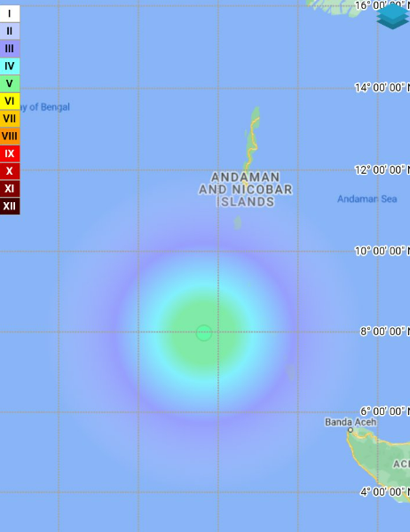Select intensity X legend swatch
The height and width of the screenshot is (532, 410).
[x=10, y=171]
